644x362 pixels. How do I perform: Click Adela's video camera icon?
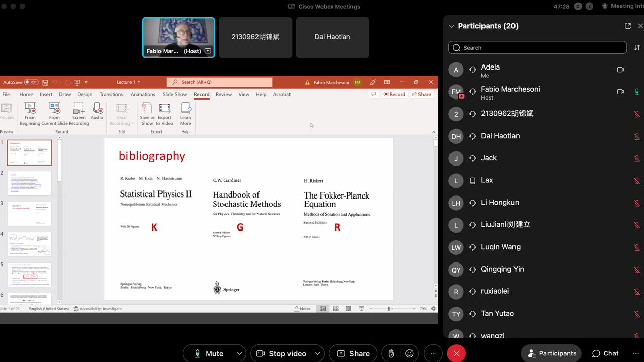tap(620, 70)
